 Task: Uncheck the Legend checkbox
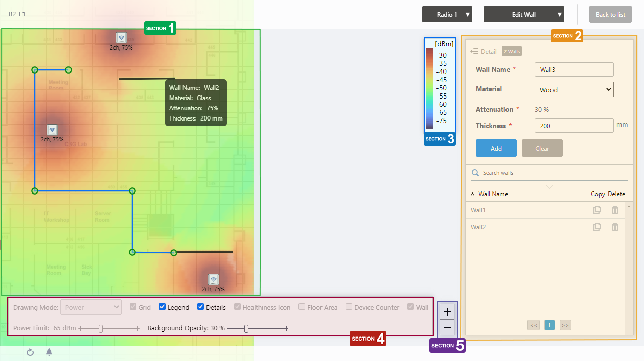(x=163, y=307)
